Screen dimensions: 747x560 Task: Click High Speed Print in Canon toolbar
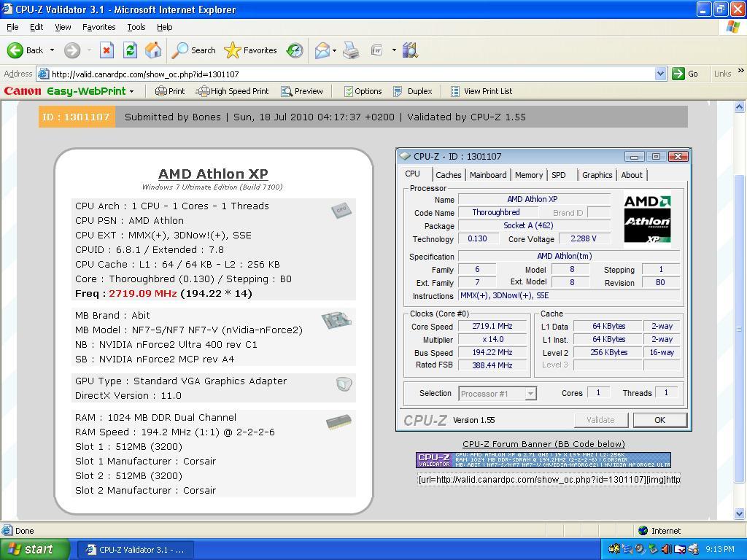tap(233, 91)
